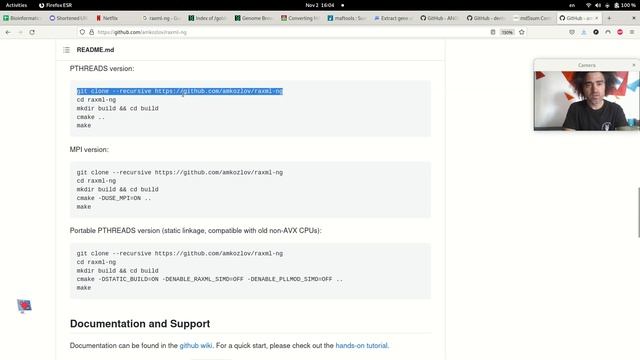Switch to the Shortened URL tab
This screenshot has width=640, height=360.
[x=69, y=18]
